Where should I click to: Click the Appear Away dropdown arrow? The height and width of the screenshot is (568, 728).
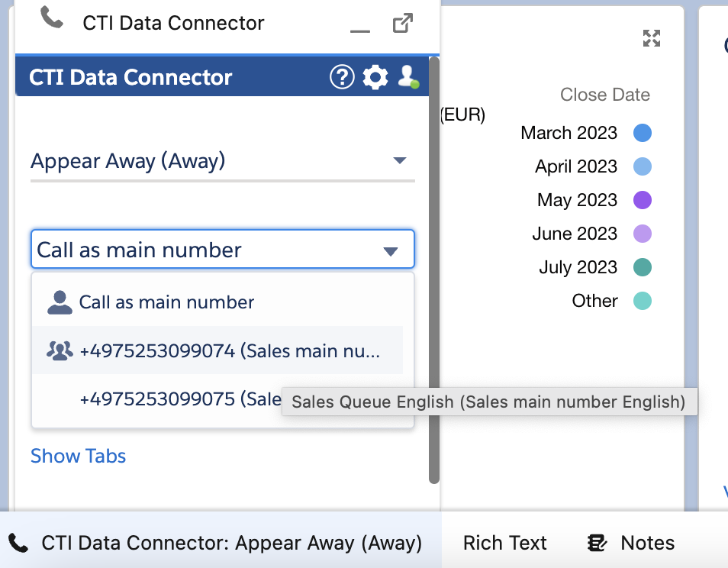pyautogui.click(x=400, y=160)
